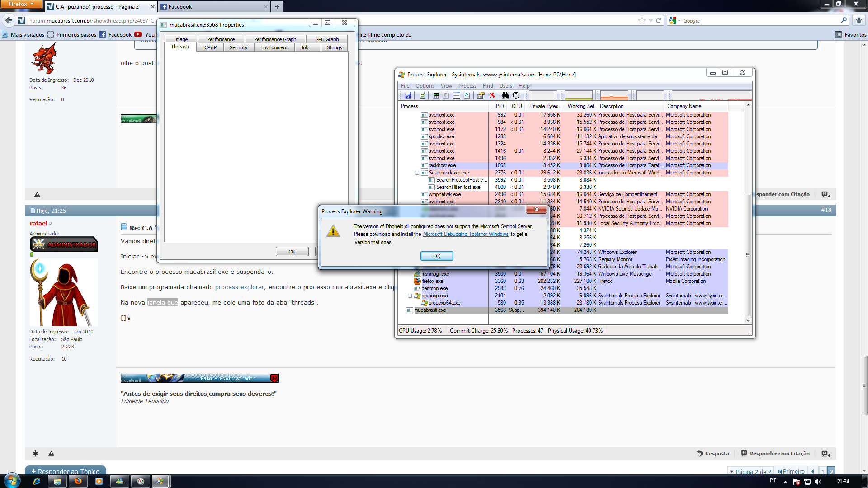Toggle the Show Lower Pane icon
Viewport: 868px width, 488px height.
pos(457,95)
